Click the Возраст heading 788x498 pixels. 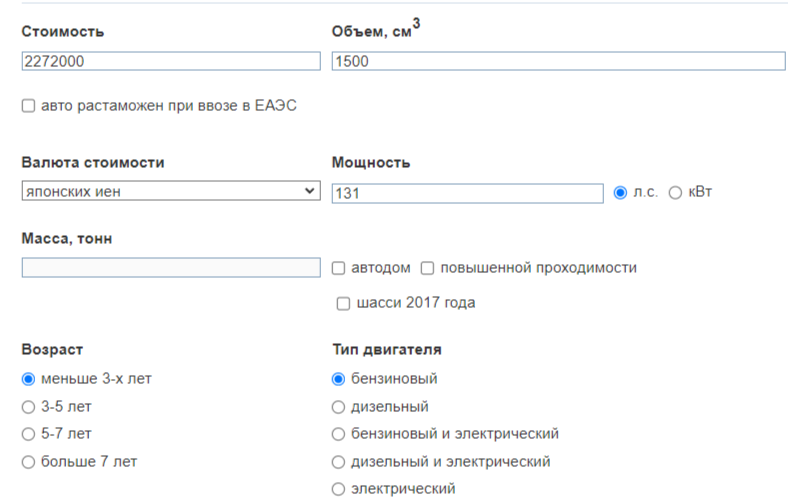[52, 350]
